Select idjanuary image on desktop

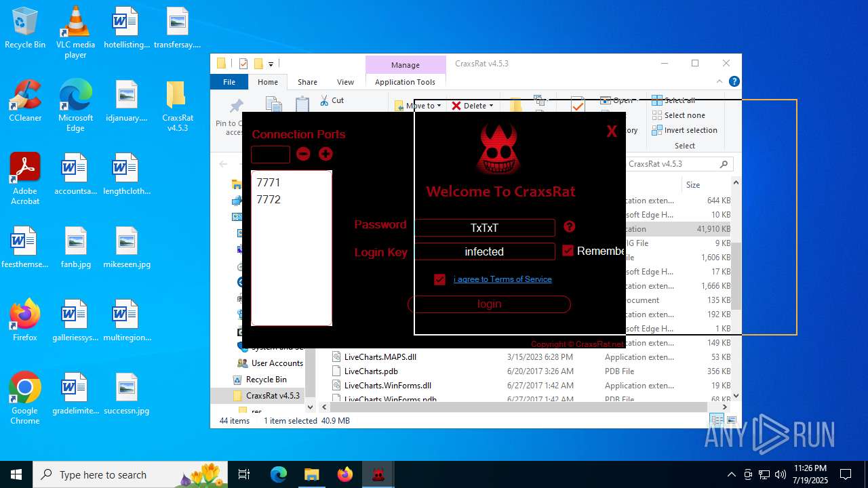[126, 102]
